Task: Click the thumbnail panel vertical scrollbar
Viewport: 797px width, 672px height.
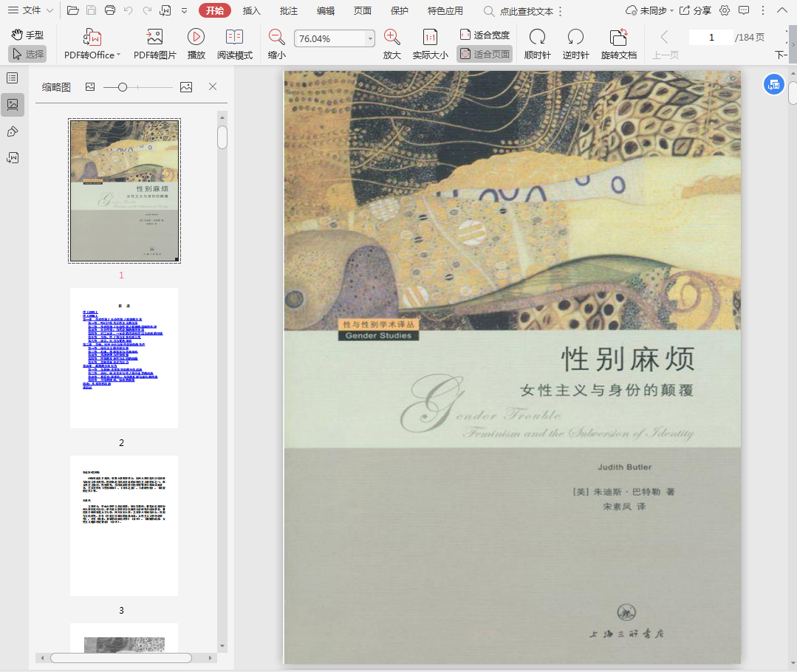Action: click(x=222, y=137)
